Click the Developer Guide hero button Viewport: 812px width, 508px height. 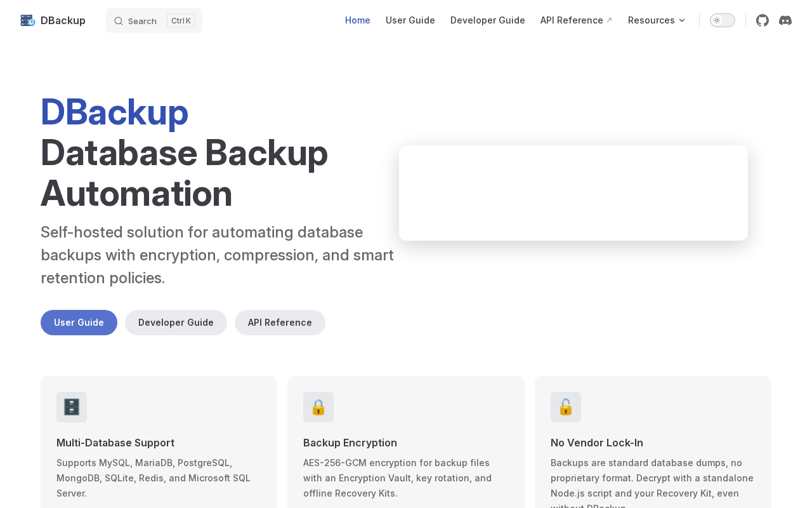coord(176,323)
